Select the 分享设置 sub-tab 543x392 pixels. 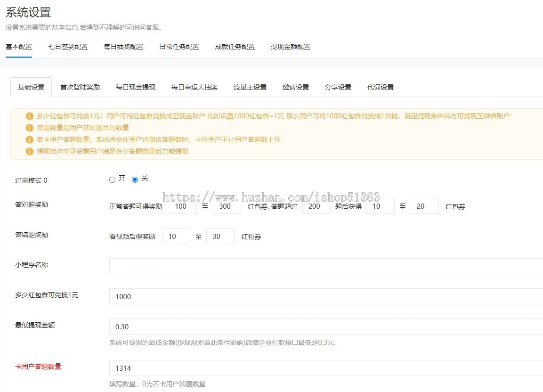point(338,87)
